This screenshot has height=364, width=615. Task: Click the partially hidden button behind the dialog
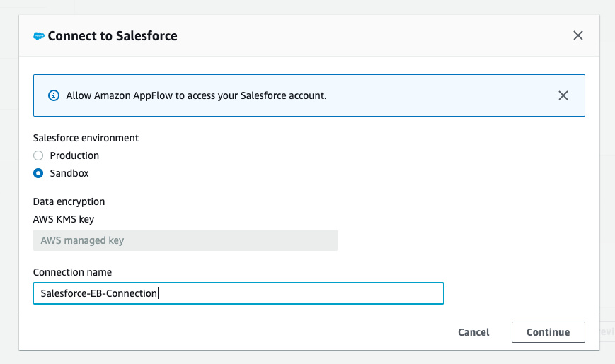(x=607, y=331)
